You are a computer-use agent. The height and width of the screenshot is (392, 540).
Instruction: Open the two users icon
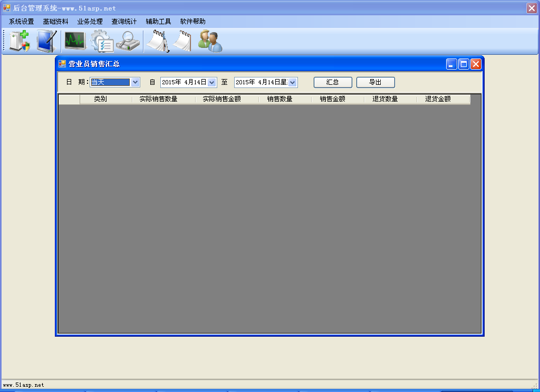click(210, 41)
